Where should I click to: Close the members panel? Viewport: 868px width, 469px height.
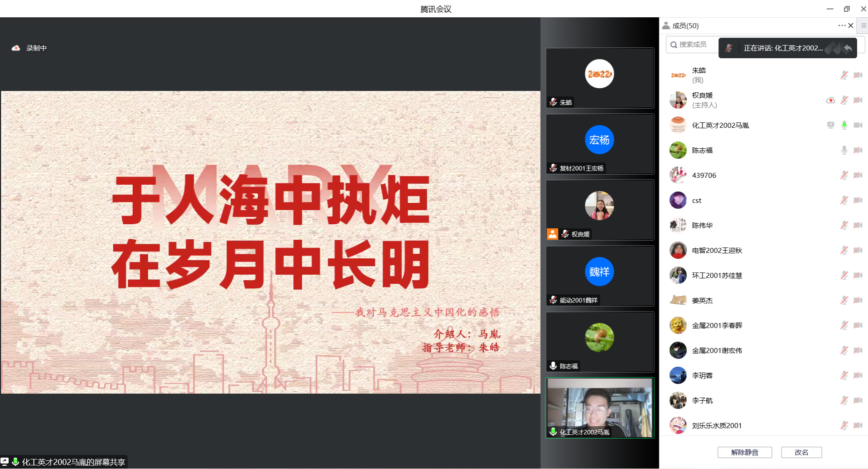[851, 25]
